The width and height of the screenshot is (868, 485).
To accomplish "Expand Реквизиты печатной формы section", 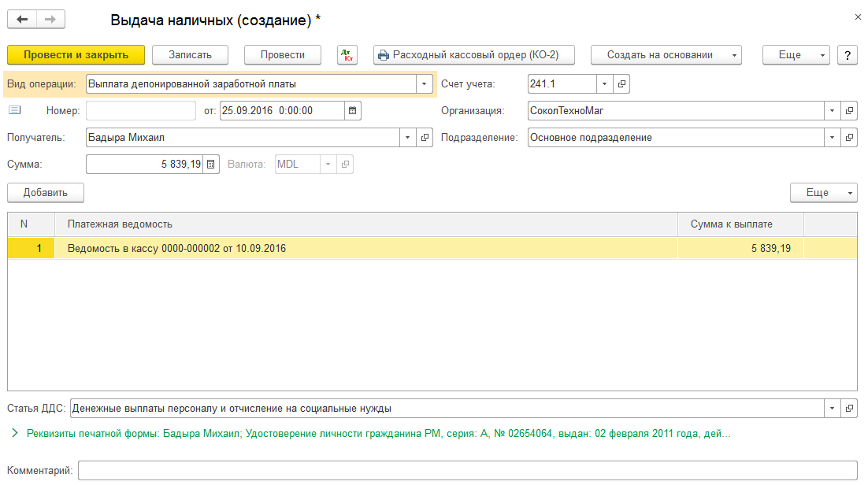I will point(14,433).
